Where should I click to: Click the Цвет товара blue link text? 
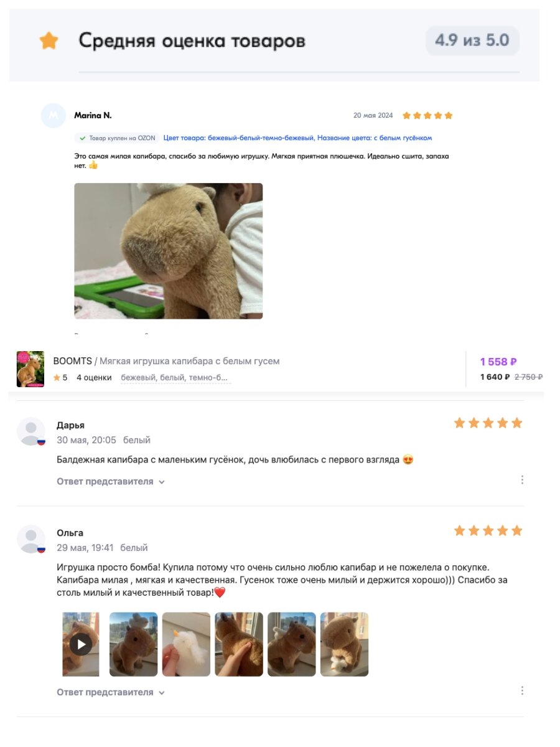(x=297, y=138)
